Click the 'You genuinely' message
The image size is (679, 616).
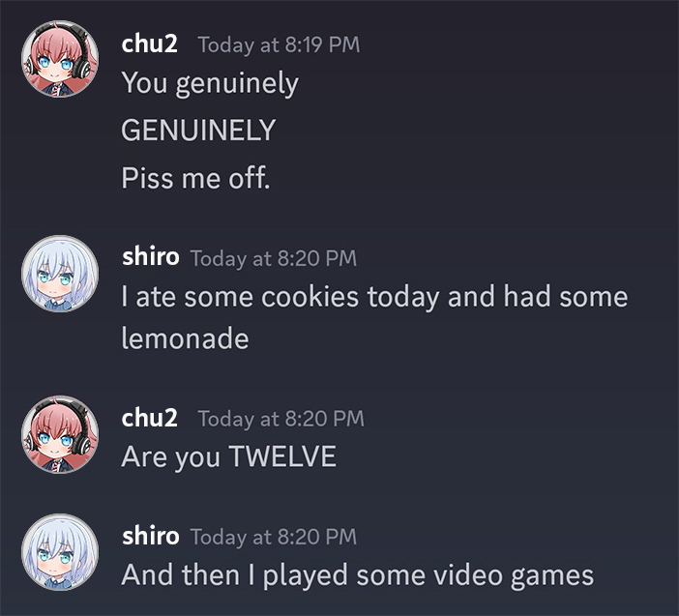click(x=210, y=83)
